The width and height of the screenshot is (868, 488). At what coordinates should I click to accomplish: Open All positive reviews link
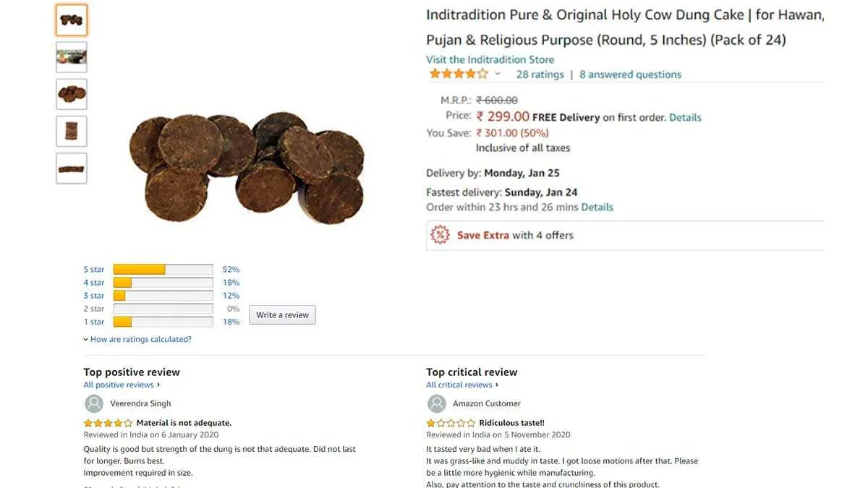coord(120,385)
